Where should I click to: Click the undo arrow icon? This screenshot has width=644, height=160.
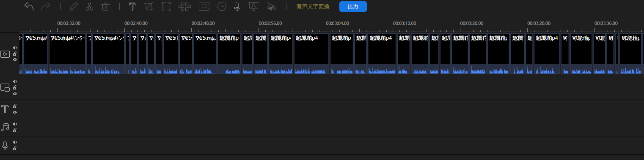pos(29,6)
